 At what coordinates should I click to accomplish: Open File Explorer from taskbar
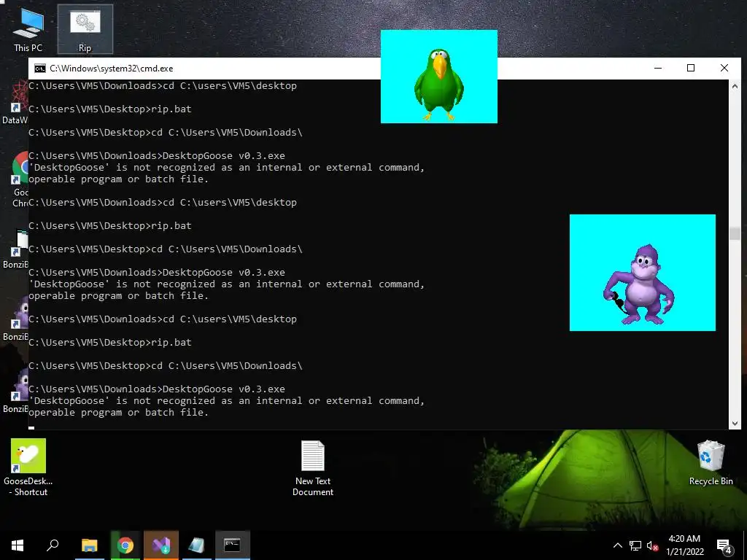pyautogui.click(x=89, y=545)
